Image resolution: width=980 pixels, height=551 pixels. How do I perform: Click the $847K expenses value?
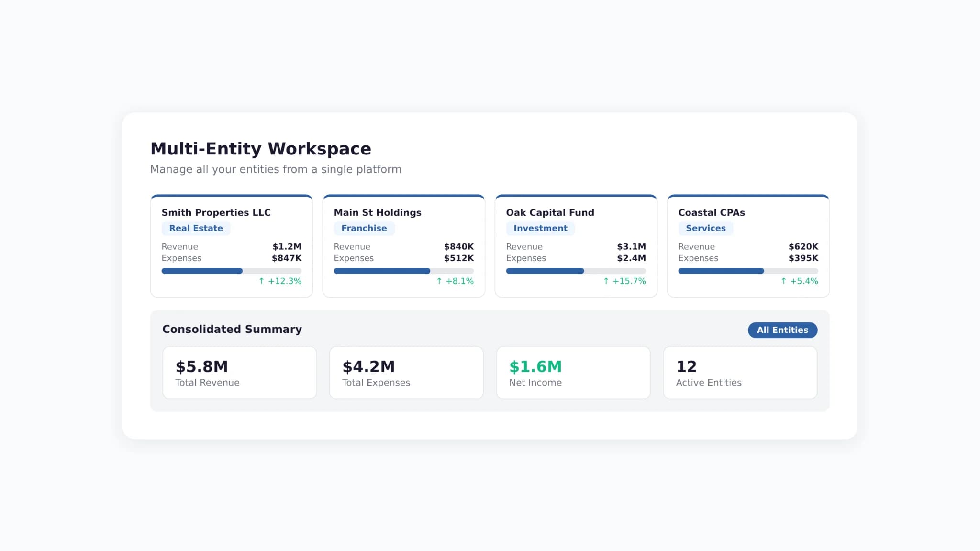pyautogui.click(x=287, y=258)
